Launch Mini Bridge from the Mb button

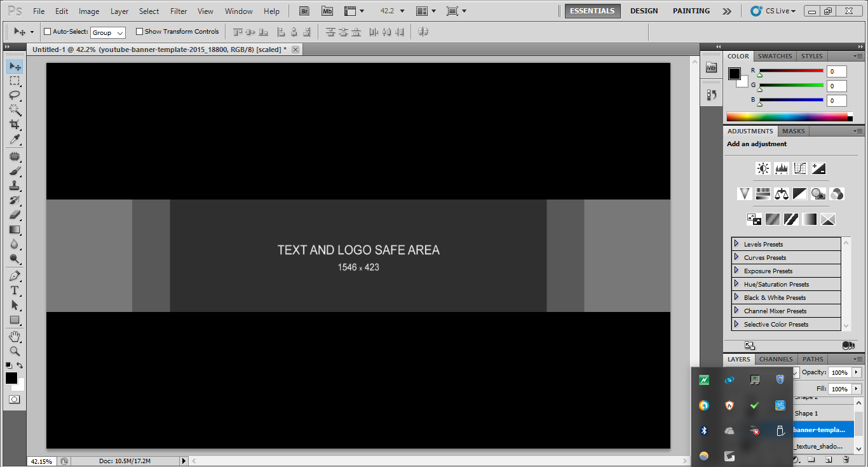[327, 11]
